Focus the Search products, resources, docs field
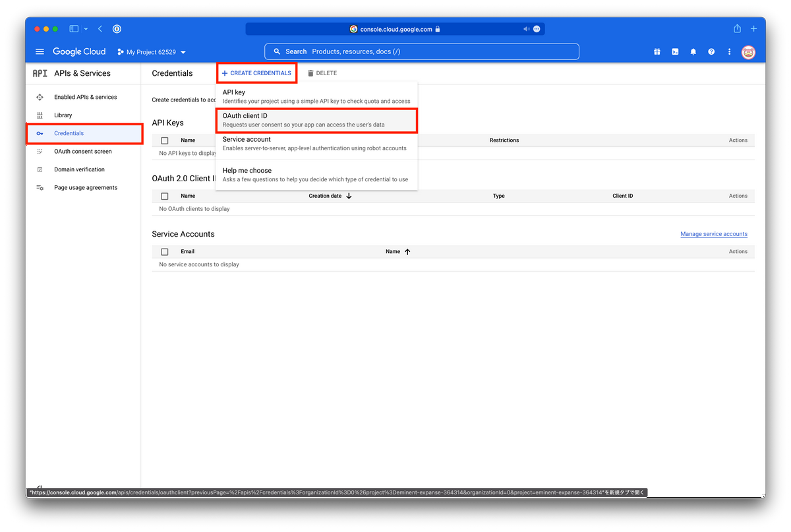Viewport: 791px width, 532px height. (422, 51)
